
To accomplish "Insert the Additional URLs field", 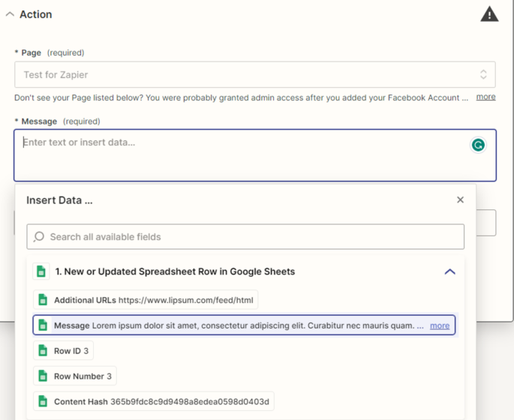I will point(146,300).
